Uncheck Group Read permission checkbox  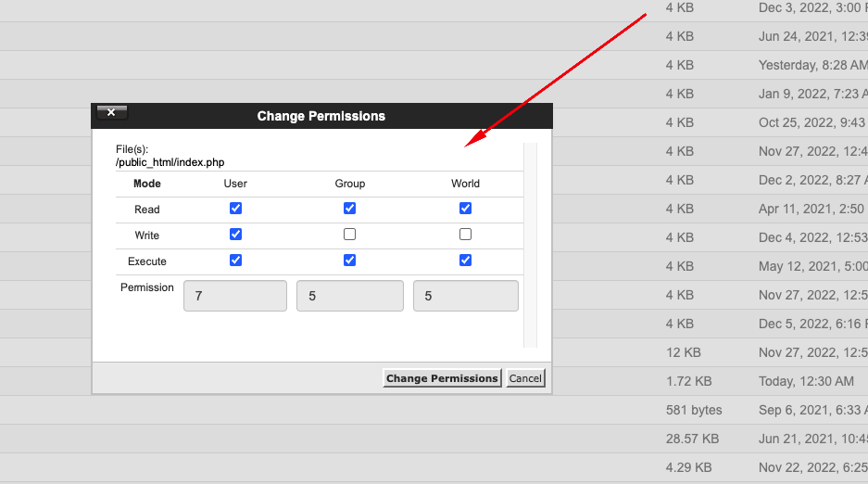(349, 209)
